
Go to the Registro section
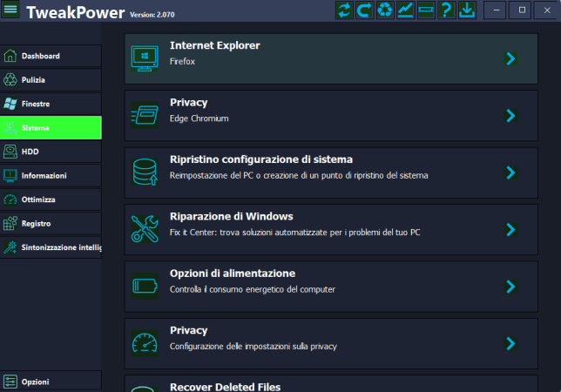pyautogui.click(x=37, y=224)
